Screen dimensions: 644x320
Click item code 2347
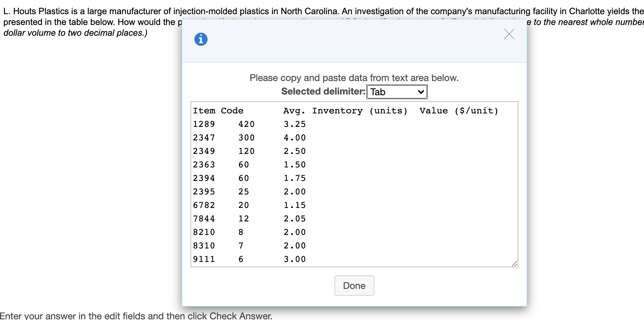[x=204, y=138]
